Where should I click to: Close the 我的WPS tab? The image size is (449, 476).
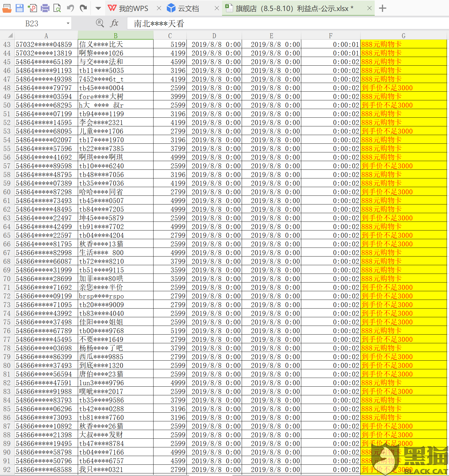click(159, 8)
